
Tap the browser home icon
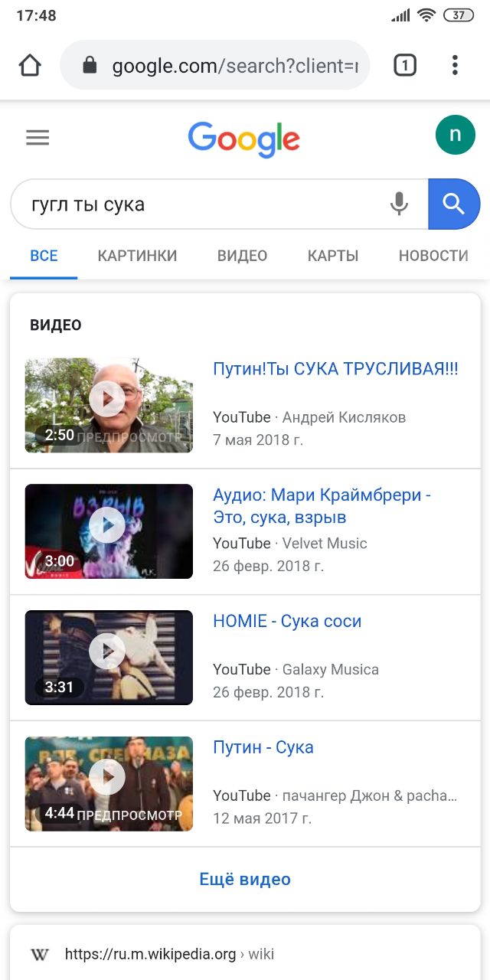click(x=30, y=66)
